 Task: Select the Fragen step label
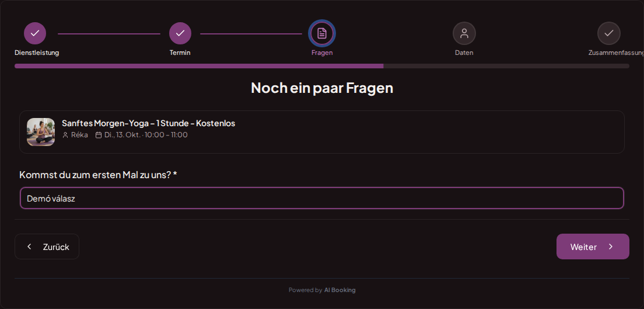[x=322, y=53]
